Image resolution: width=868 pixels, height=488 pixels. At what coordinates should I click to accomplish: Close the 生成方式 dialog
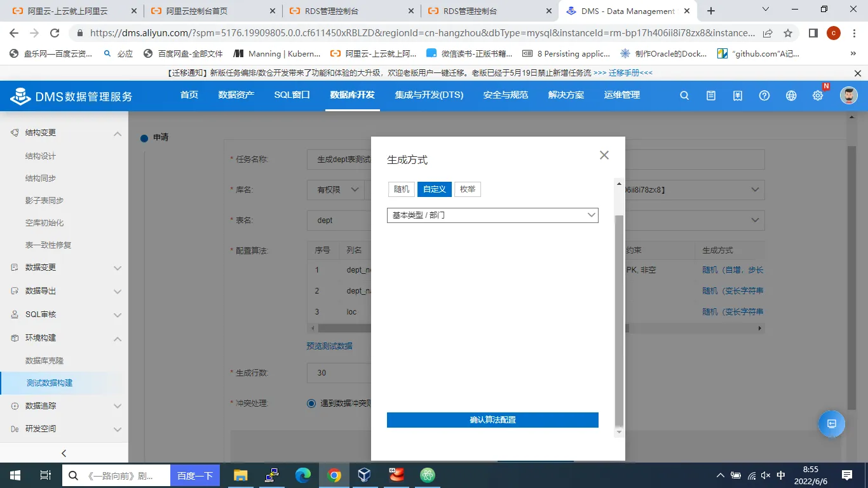click(604, 155)
